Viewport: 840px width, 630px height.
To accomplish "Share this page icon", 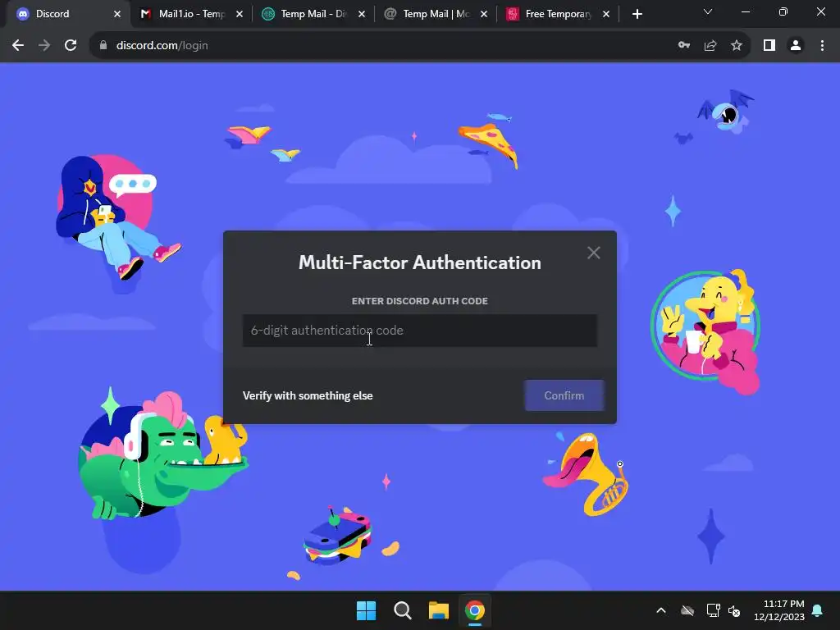I will coord(710,46).
